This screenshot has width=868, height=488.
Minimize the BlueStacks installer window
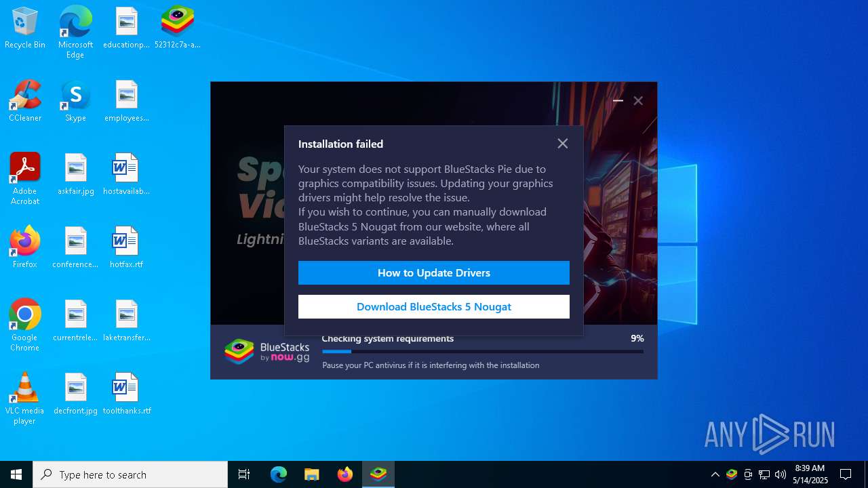coord(618,100)
